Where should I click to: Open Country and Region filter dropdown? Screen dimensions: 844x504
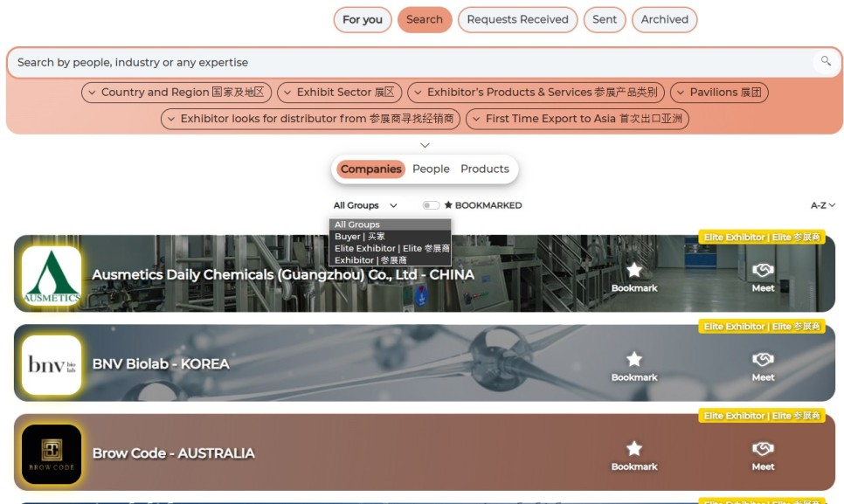point(176,92)
